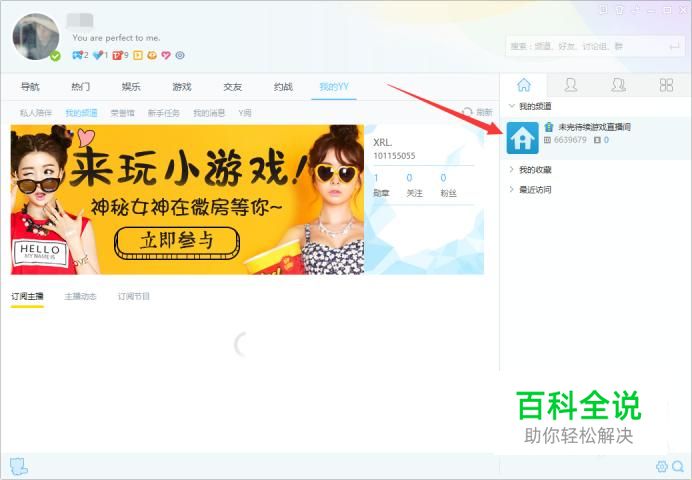Open settings gear at bottom-right
Viewport: 692px width, 480px height.
662,466
